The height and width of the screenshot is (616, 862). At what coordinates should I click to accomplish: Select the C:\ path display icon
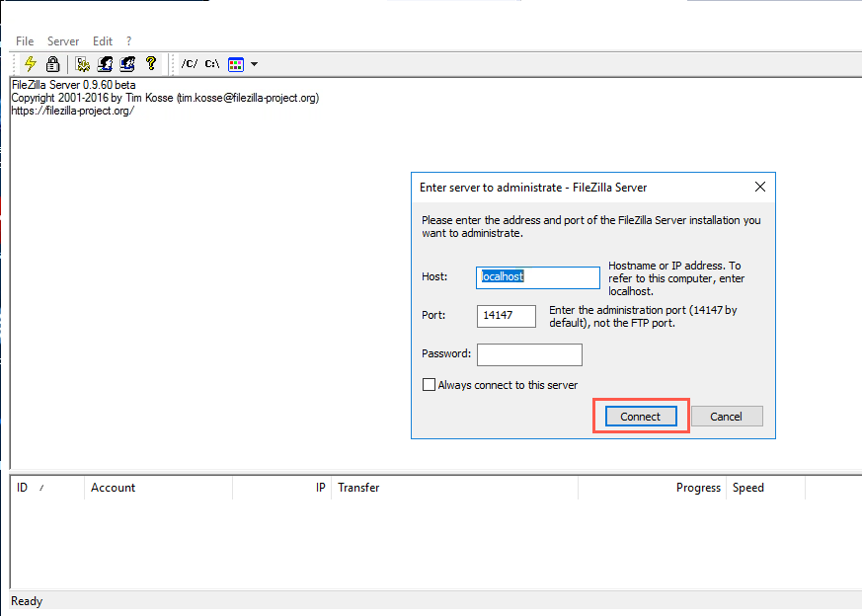(x=212, y=64)
